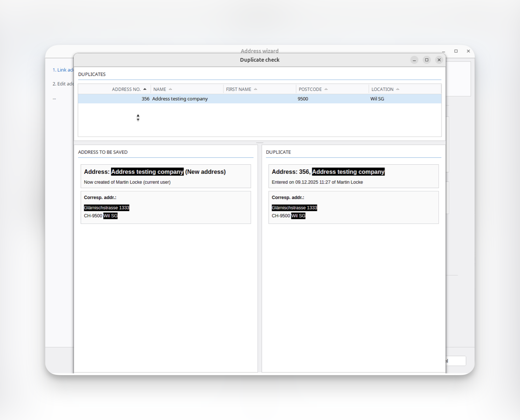Image resolution: width=520 pixels, height=420 pixels.
Task: Click the sort arrow beside NAME header
Action: pos(170,89)
